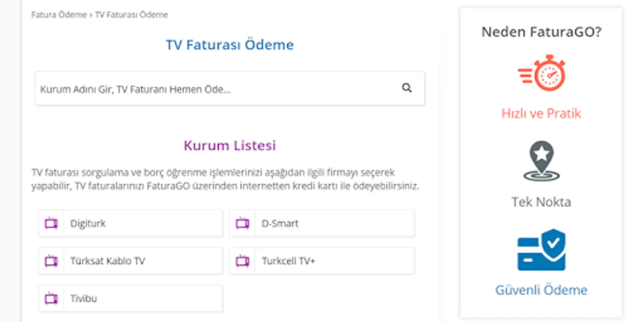Screen dimensions: 644x322
Task: Click the search magnifier icon
Action: click(407, 88)
